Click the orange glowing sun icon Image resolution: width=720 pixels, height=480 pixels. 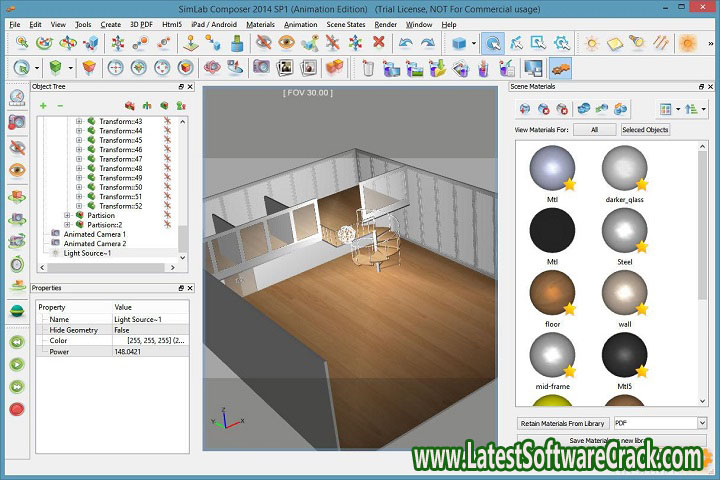[x=687, y=43]
